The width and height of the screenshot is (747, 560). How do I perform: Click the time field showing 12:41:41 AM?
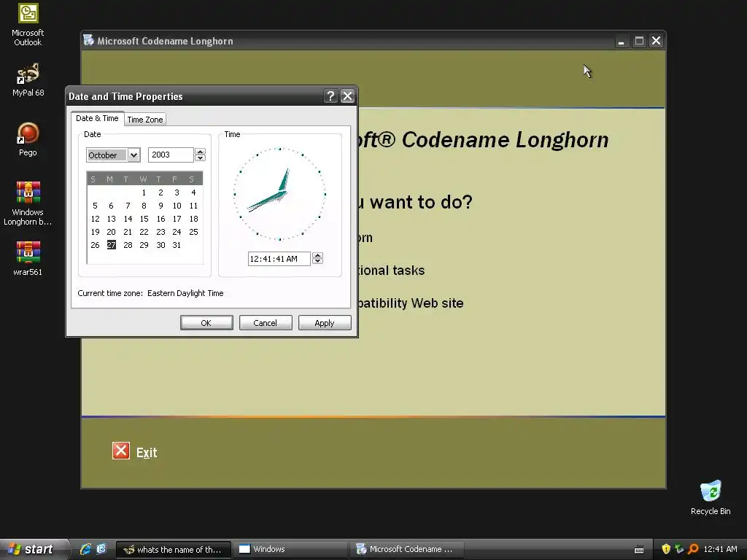(x=279, y=259)
